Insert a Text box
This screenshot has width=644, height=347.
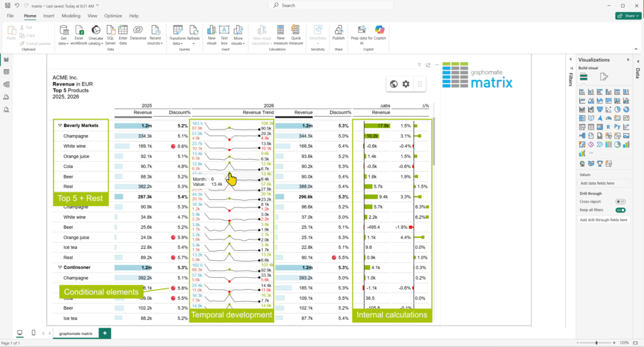(x=225, y=35)
